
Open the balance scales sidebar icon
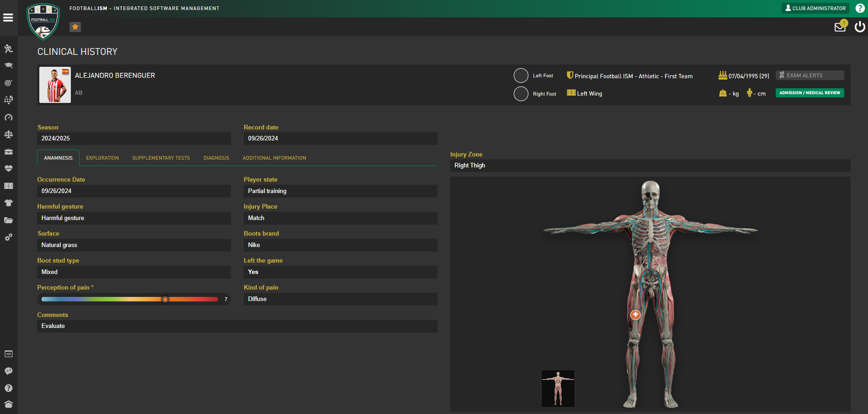pyautogui.click(x=8, y=134)
